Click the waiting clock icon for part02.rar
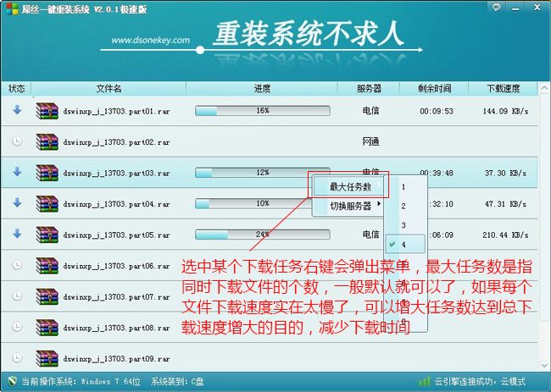This screenshot has width=551, height=392. (17, 141)
